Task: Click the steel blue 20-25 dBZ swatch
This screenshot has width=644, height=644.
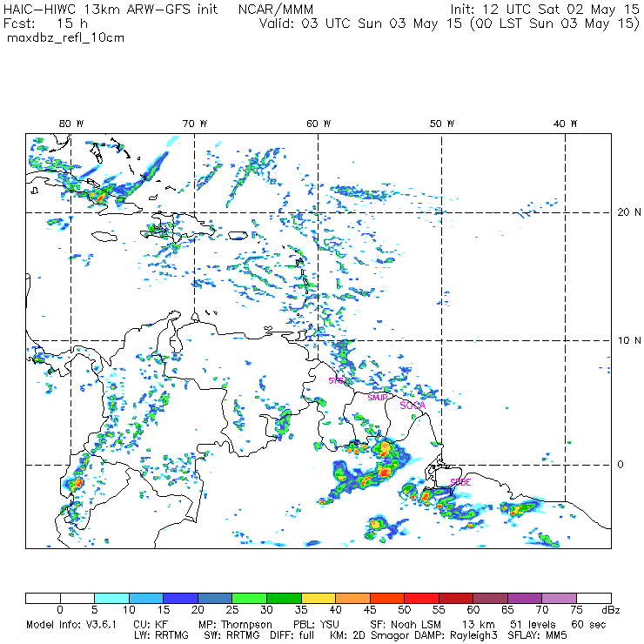Action: 215,598
